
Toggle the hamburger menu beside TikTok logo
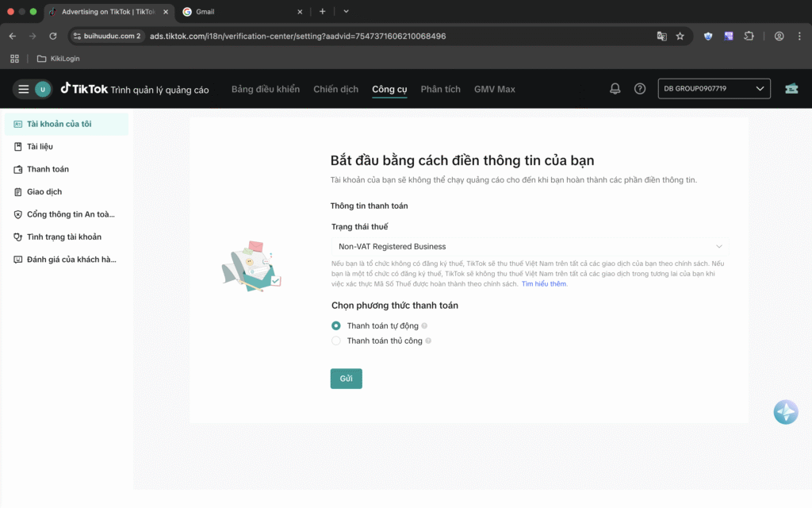[23, 88]
